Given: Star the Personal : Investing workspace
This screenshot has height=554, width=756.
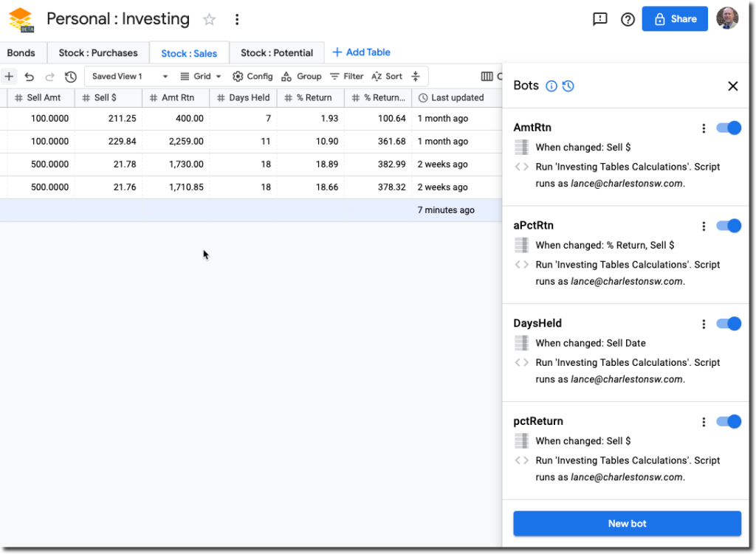Looking at the screenshot, I should click(x=210, y=19).
